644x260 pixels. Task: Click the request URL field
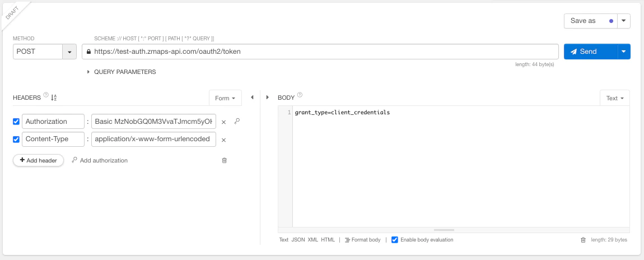point(320,52)
